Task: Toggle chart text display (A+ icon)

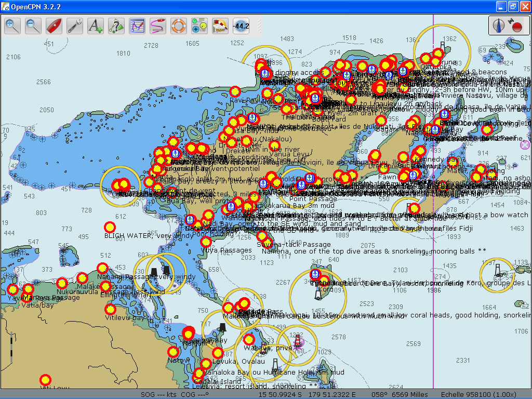Action: [96, 26]
